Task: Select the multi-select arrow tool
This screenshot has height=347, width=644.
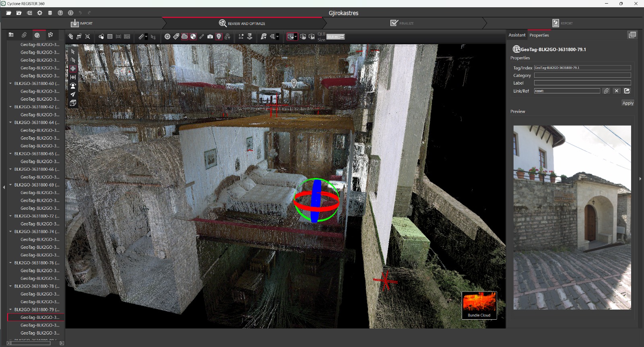Action: pos(73,60)
